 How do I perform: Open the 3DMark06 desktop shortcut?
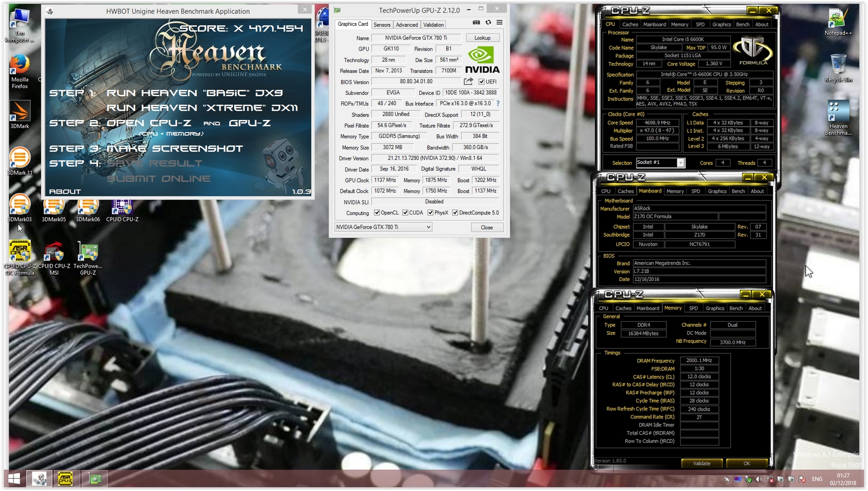click(x=88, y=211)
